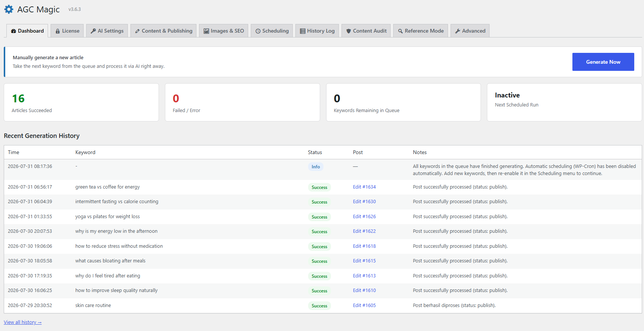Open the License tab
This screenshot has height=331, width=644.
[x=67, y=31]
